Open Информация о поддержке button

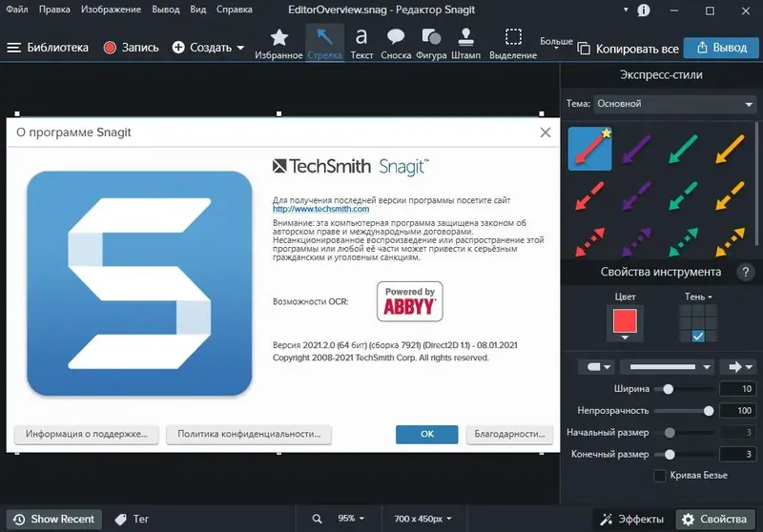[87, 434]
